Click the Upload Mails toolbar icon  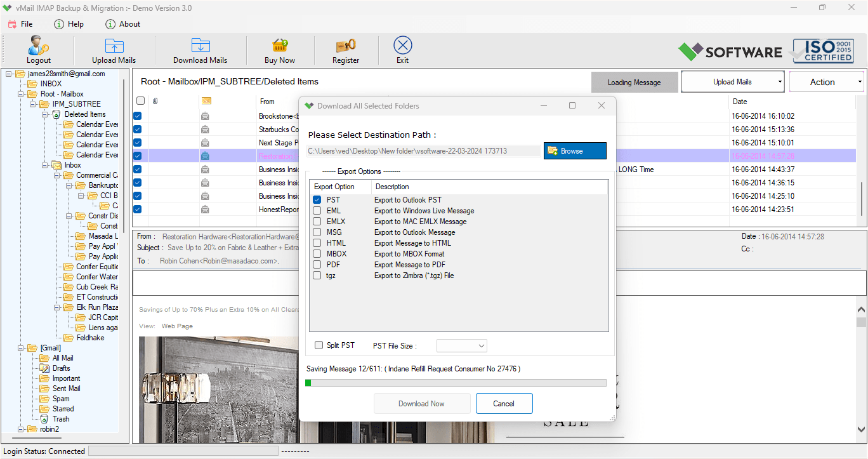[114, 46]
